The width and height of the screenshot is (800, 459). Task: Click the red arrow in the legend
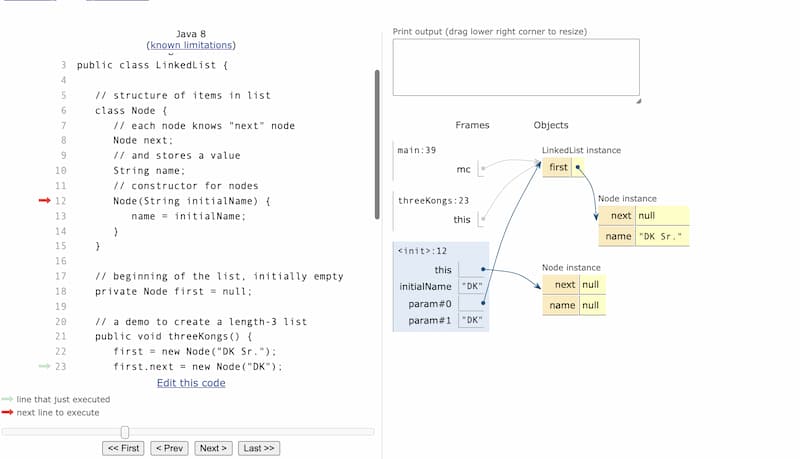(7, 412)
